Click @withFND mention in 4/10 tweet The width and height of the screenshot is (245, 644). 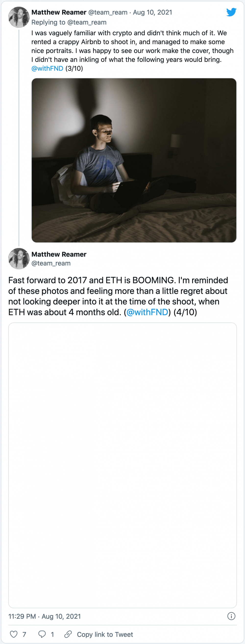(x=147, y=312)
